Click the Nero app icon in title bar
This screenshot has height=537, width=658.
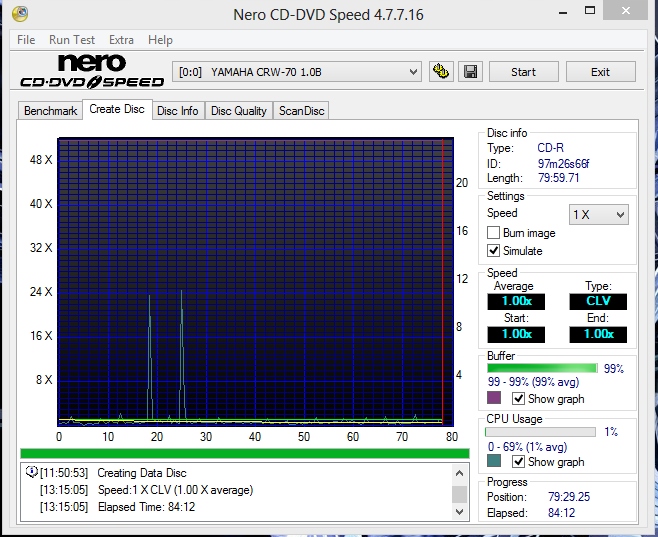coord(20,14)
